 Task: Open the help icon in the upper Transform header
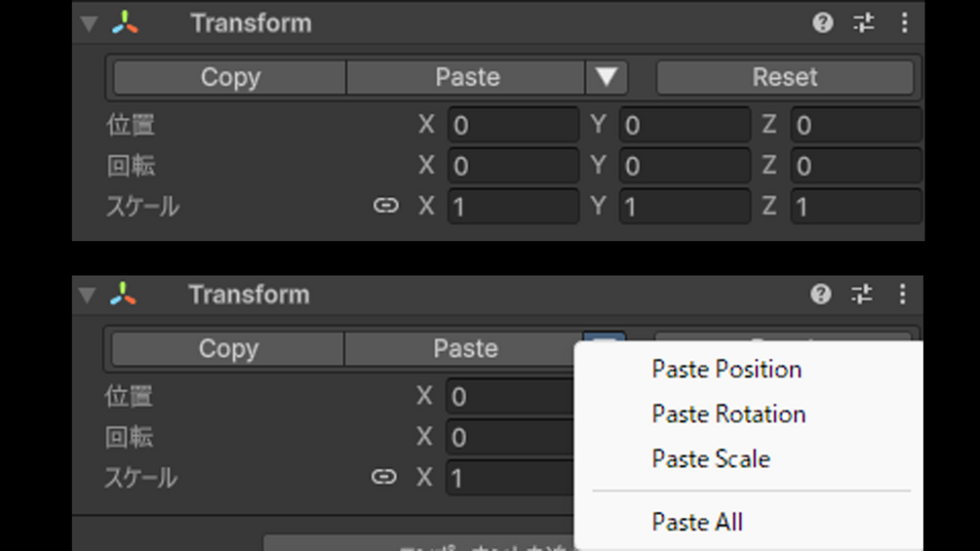click(823, 22)
